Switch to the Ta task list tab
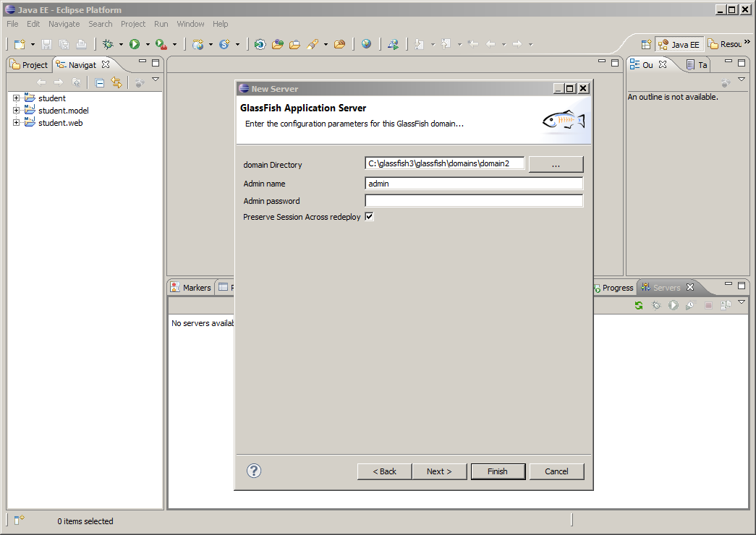The image size is (756, 535). pos(697,65)
